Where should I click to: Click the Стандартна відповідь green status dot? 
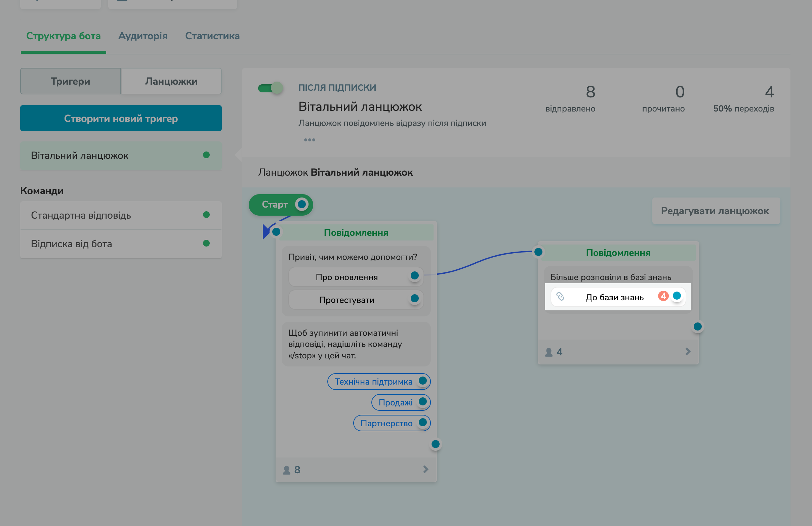(x=206, y=215)
